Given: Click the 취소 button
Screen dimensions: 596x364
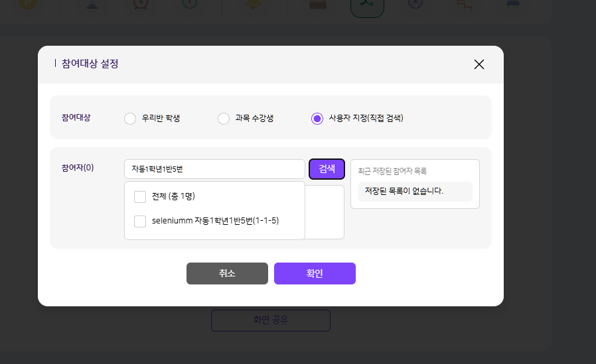Looking at the screenshot, I should [227, 273].
